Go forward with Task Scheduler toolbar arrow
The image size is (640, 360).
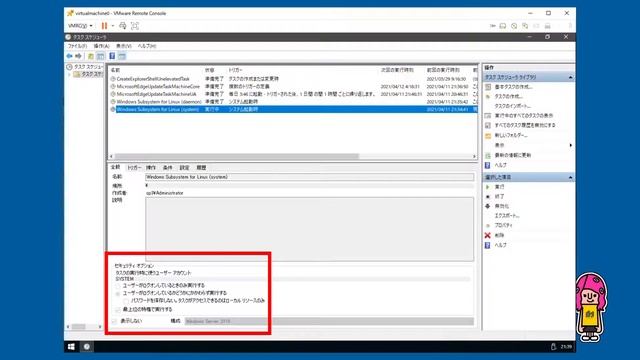click(78, 56)
